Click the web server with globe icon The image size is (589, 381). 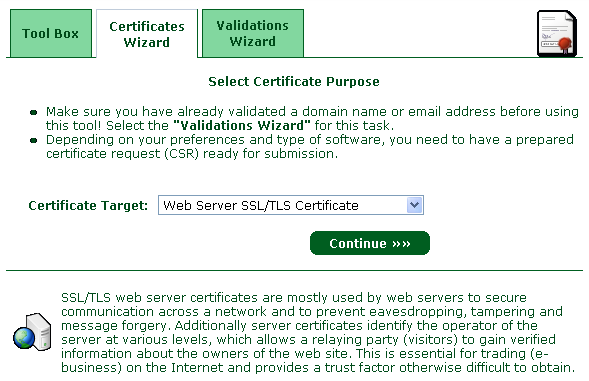pyautogui.click(x=32, y=331)
